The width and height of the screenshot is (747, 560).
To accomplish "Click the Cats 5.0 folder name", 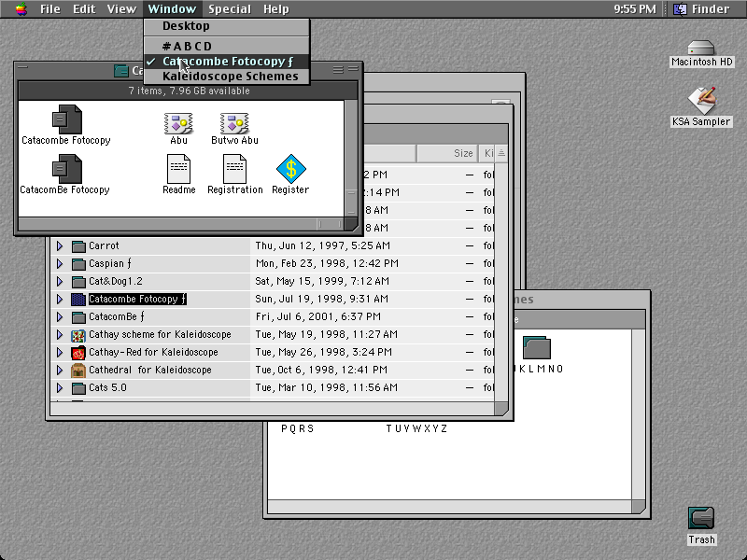I will click(x=107, y=387).
